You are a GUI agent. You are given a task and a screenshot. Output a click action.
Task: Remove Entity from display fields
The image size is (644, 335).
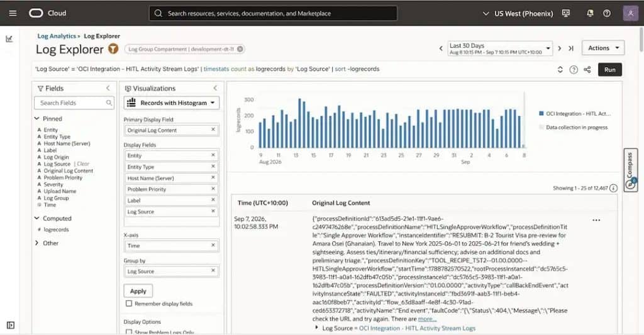(213, 155)
